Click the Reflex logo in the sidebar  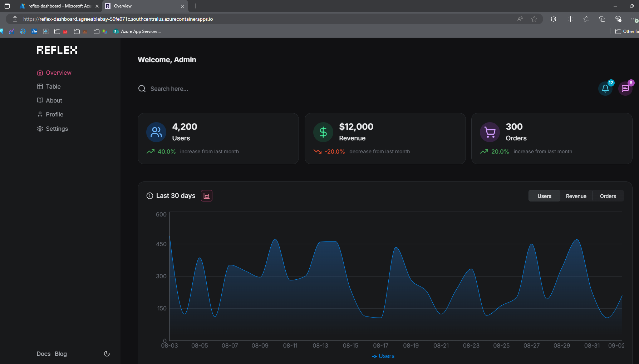57,50
